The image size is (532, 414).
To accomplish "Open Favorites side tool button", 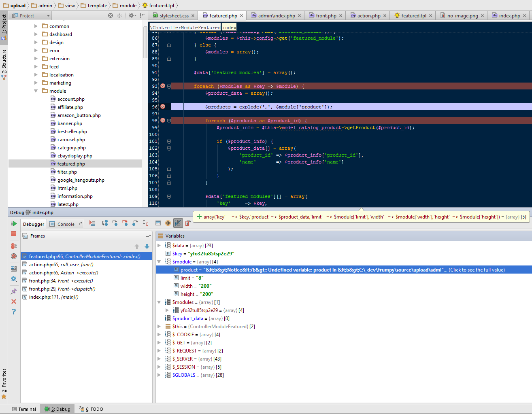I will pyautogui.click(x=4, y=384).
